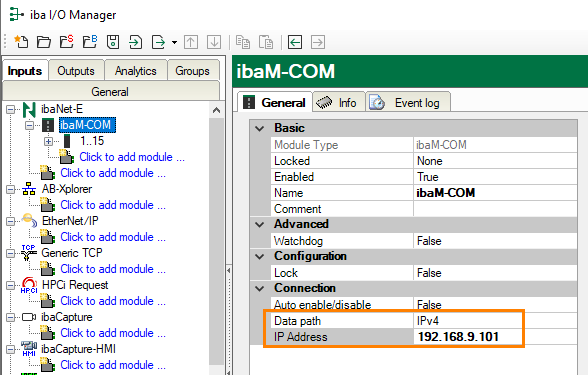Click the Move down toolbar icon
The width and height of the screenshot is (588, 375).
tap(214, 42)
